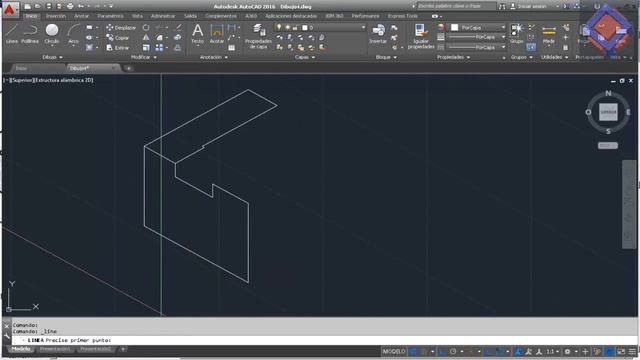Click the Grupo tool
This screenshot has height=360, width=640.
pyautogui.click(x=517, y=34)
